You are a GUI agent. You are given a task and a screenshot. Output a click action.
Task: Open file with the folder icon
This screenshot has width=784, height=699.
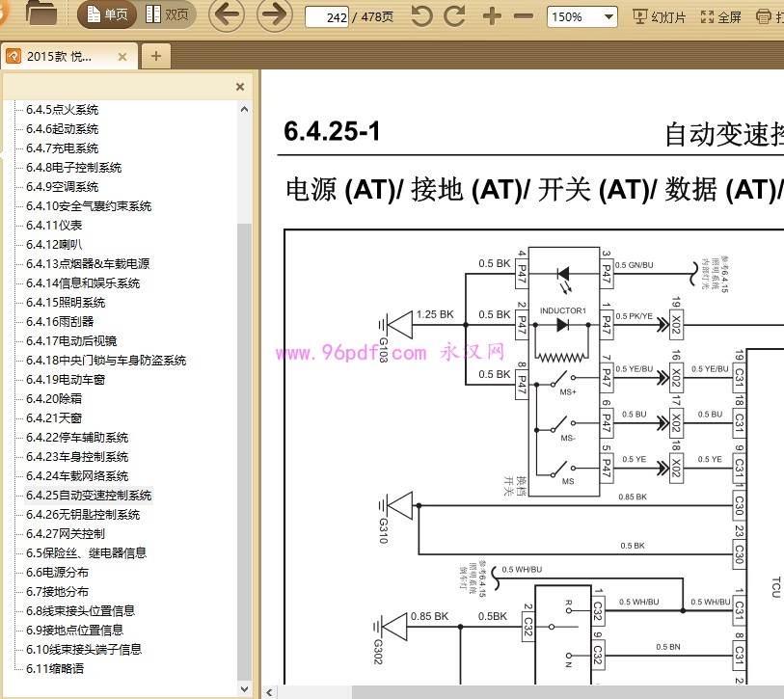(x=41, y=13)
